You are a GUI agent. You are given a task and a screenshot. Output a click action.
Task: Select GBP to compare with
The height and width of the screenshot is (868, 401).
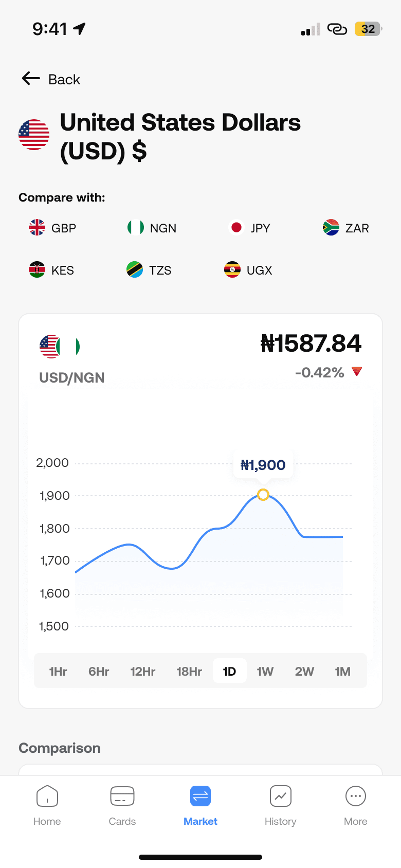pyautogui.click(x=52, y=227)
